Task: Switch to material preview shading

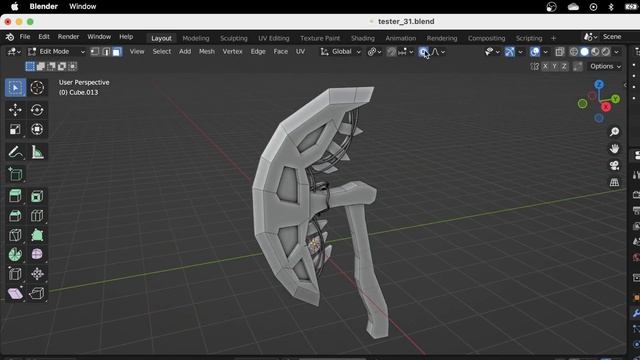Action: 595,52
